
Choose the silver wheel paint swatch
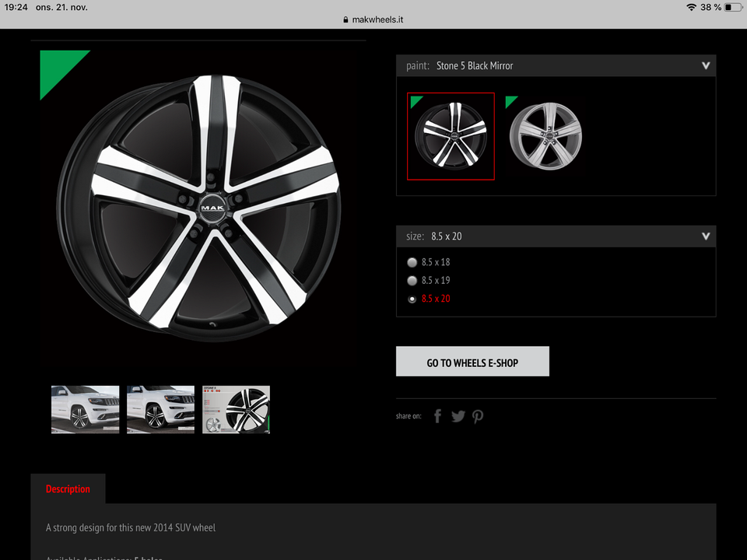pyautogui.click(x=545, y=136)
